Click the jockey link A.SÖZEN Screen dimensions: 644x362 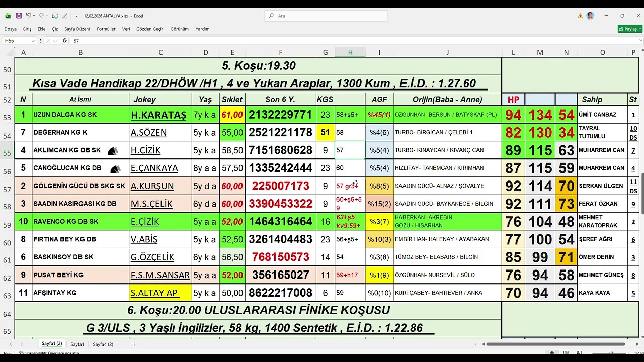coord(148,133)
